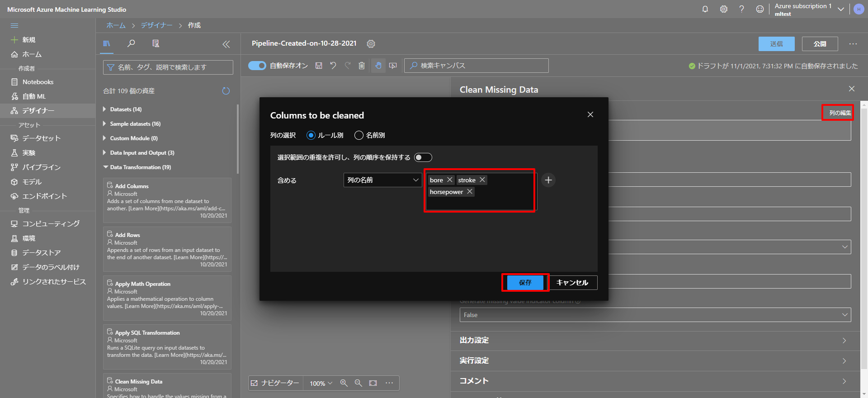Toggle the allow duplicates and preserve order switch
The width and height of the screenshot is (868, 398).
click(423, 157)
